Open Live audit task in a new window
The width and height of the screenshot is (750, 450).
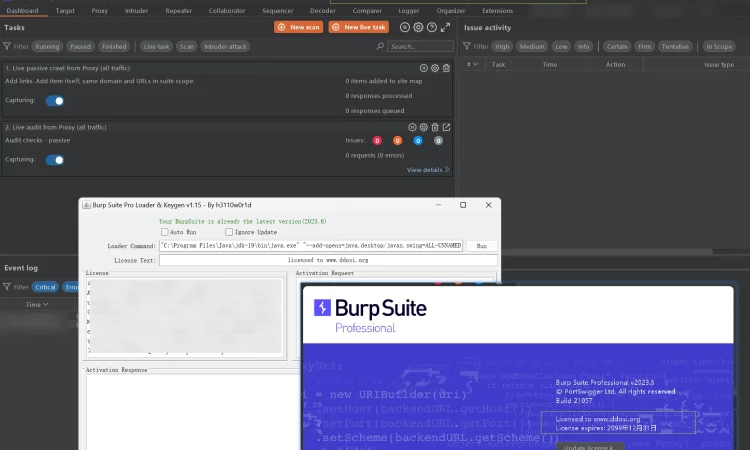pyautogui.click(x=446, y=127)
